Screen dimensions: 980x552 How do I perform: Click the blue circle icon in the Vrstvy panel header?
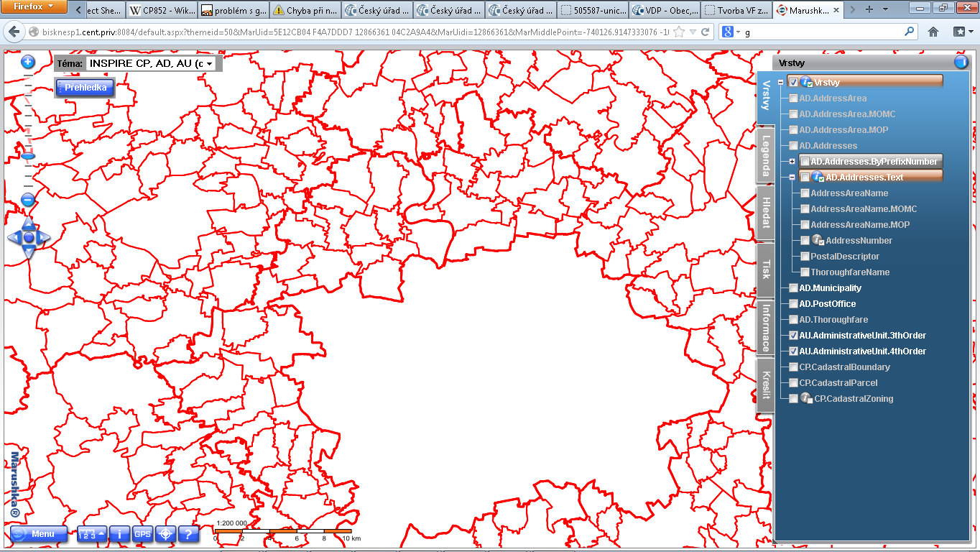coord(961,63)
